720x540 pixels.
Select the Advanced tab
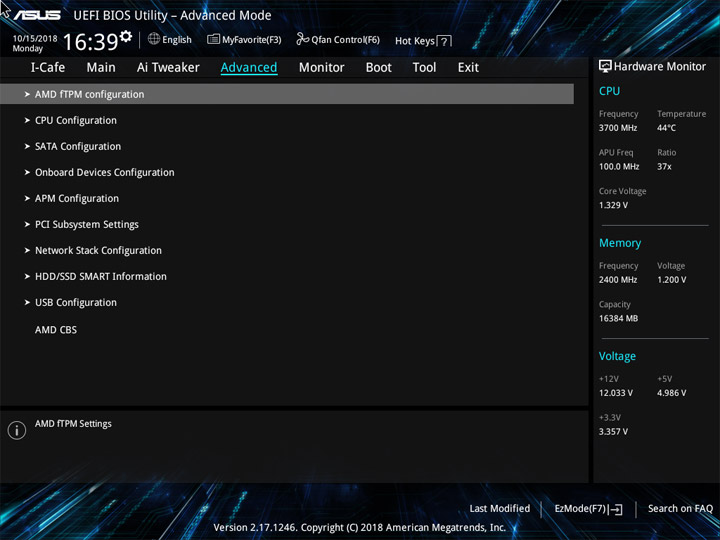(249, 68)
